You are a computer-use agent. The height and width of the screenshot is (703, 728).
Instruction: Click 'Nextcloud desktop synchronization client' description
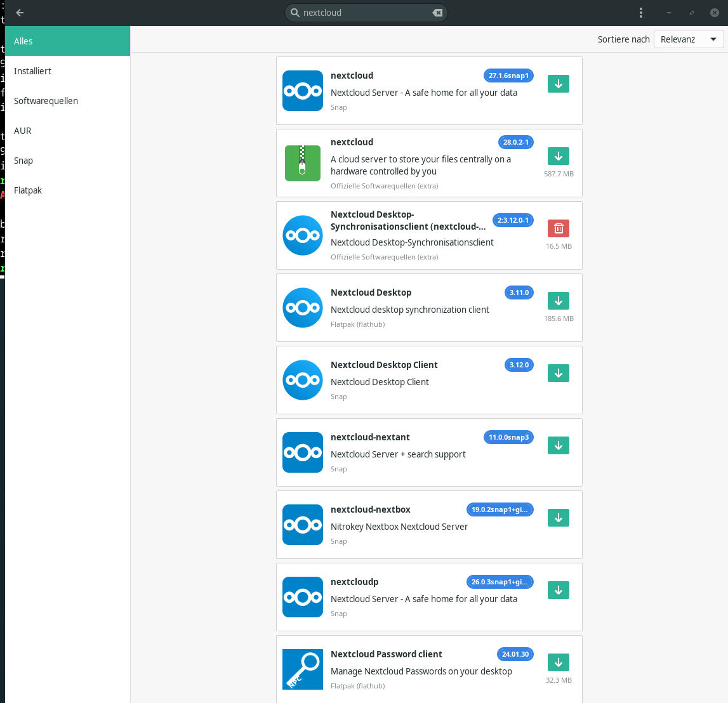coord(409,310)
